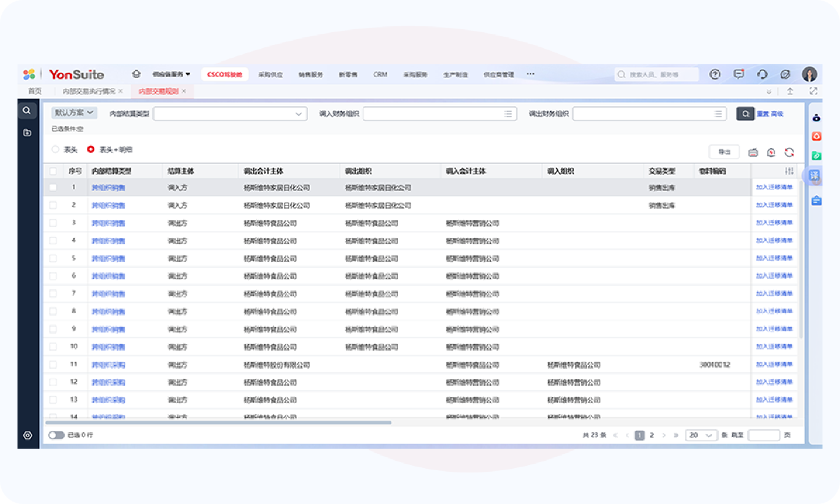The height and width of the screenshot is (504, 840).
Task: Open the page size dropdown showing 20
Action: coord(701,435)
